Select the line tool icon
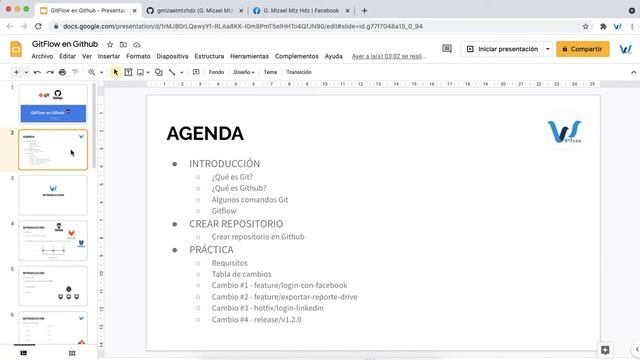 [x=172, y=72]
